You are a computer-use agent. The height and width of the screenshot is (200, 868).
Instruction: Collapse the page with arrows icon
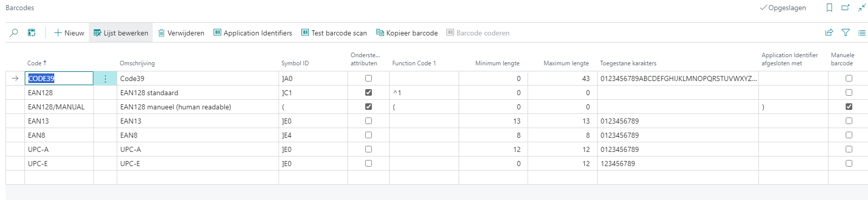click(x=862, y=8)
